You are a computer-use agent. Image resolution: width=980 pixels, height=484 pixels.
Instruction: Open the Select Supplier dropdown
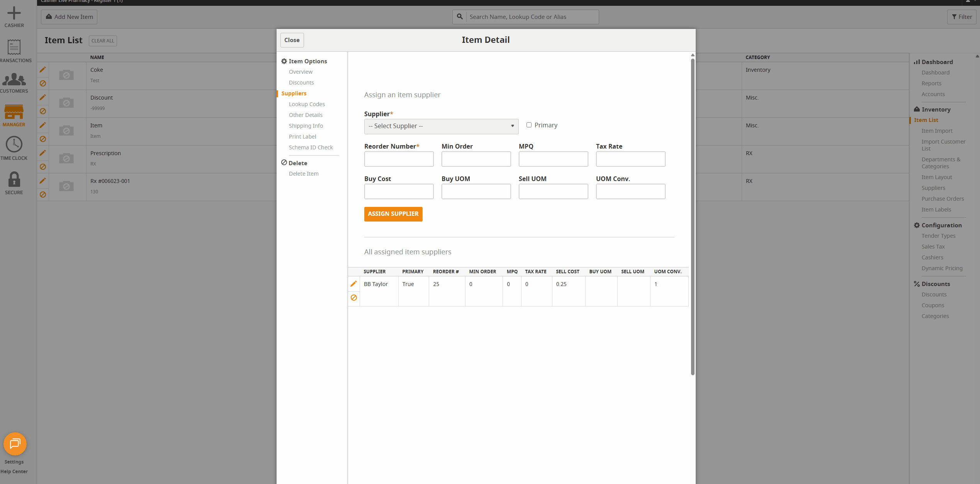point(441,126)
